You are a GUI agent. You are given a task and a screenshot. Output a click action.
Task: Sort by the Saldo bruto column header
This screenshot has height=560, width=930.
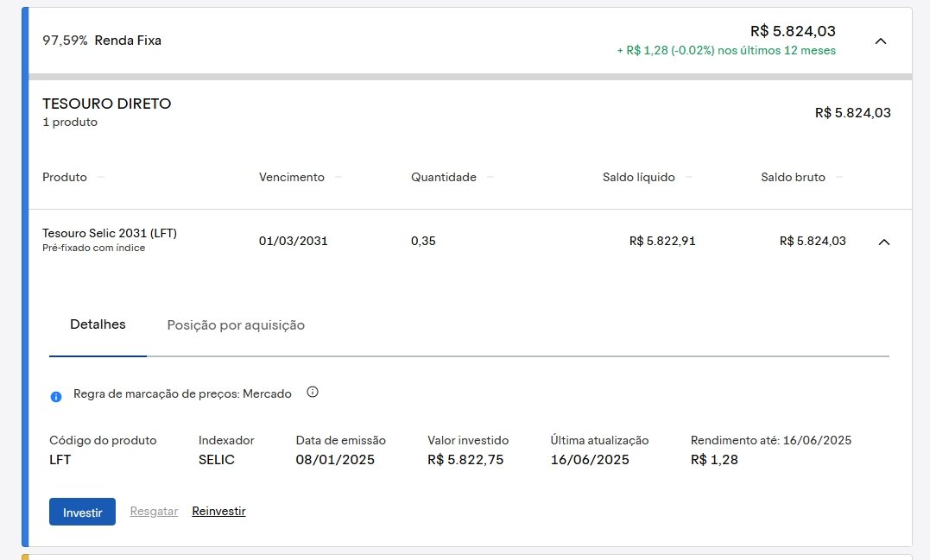[x=793, y=177]
